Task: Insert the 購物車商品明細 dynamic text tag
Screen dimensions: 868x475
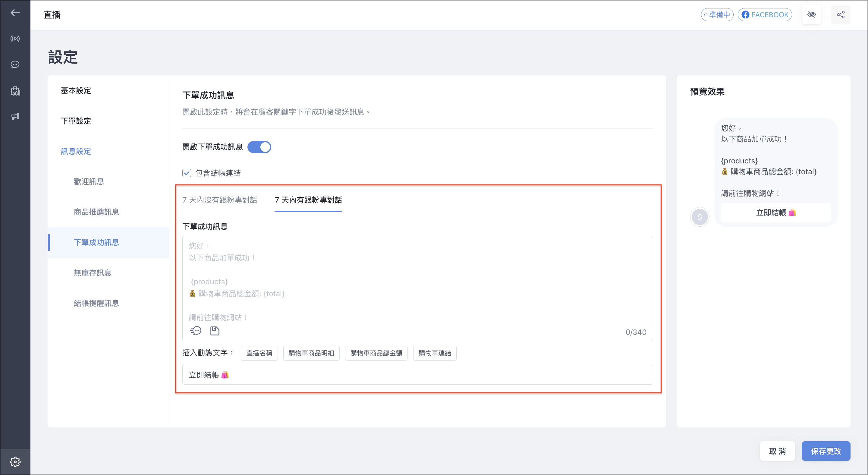Action: [311, 353]
